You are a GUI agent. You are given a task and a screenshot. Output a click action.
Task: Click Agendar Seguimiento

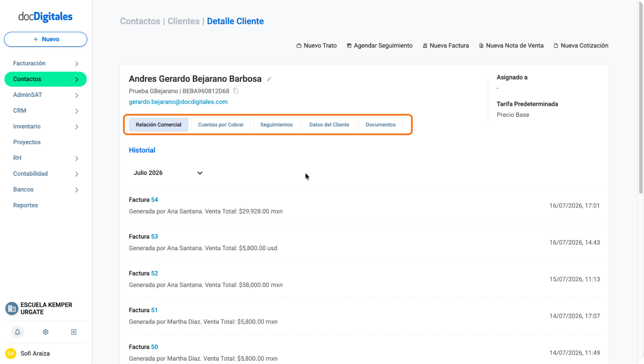coord(380,46)
